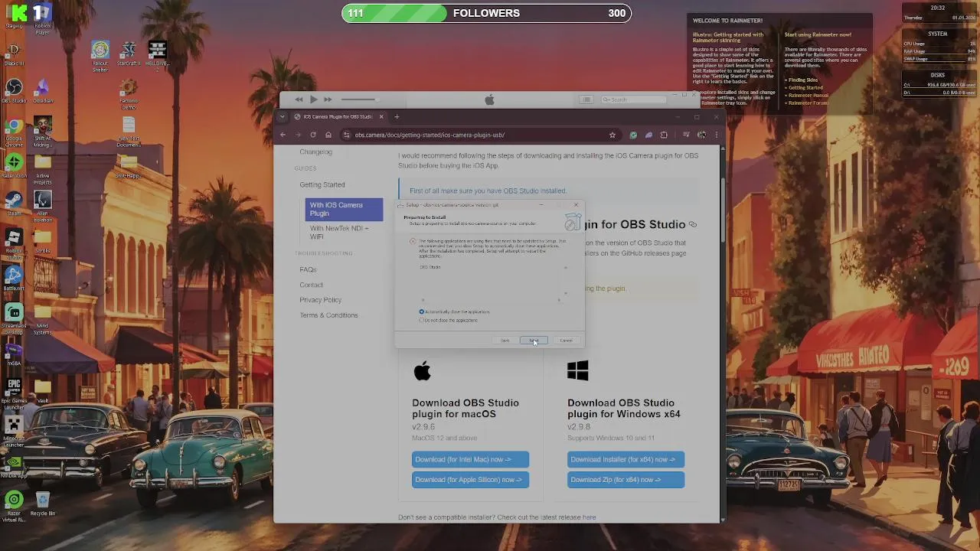
Task: Open Streamlabs Desktop icon
Action: [14, 318]
